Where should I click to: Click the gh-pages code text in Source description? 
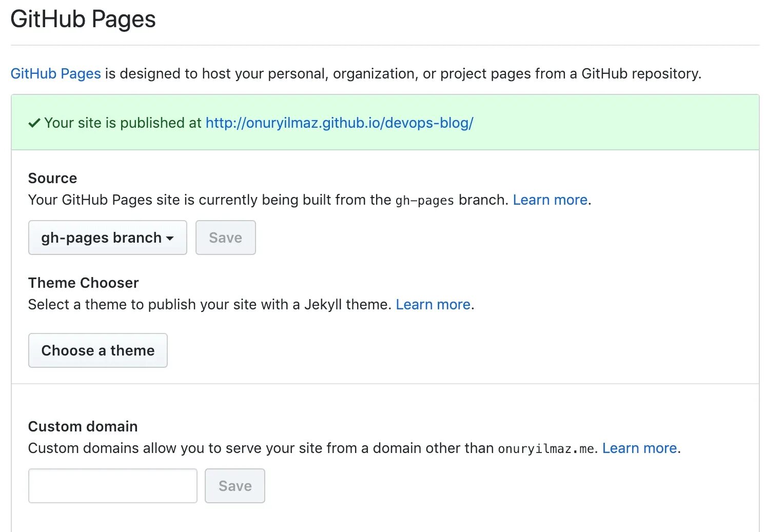coord(425,201)
